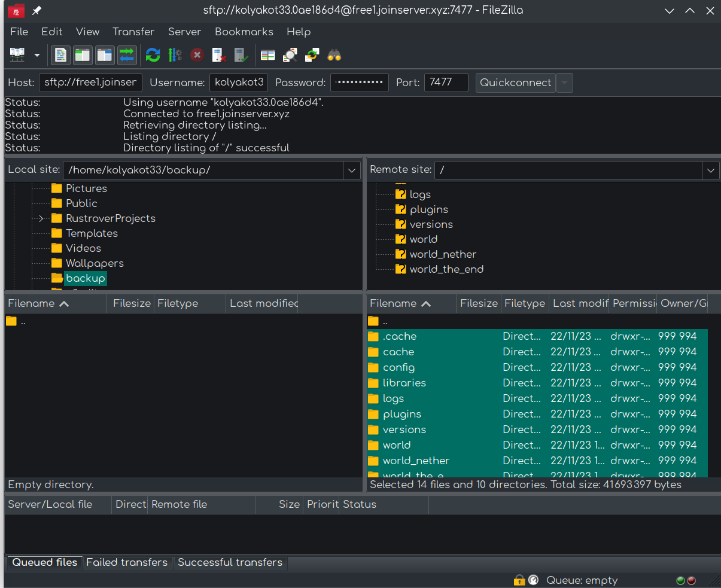Cancel the current operation
Viewport: 721px width, 588px height.
coord(197,56)
